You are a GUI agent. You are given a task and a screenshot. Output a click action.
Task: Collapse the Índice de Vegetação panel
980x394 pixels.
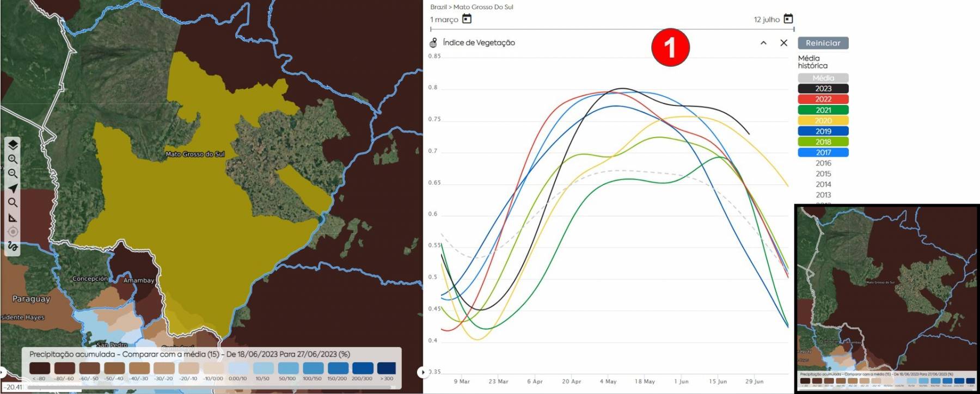(763, 43)
